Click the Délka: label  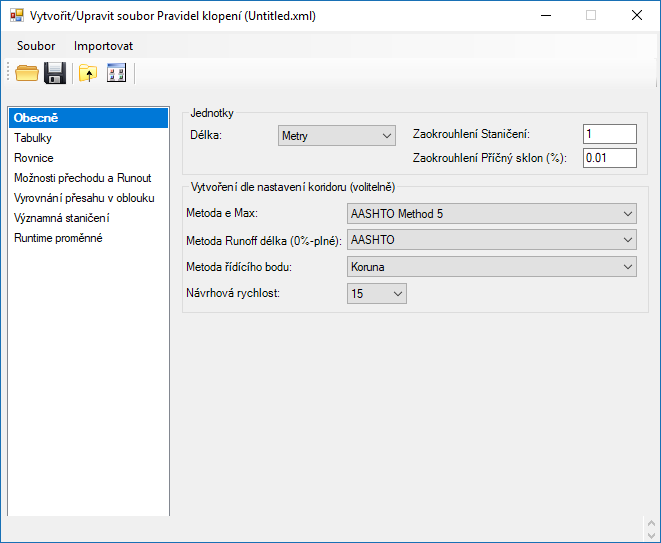coord(206,135)
